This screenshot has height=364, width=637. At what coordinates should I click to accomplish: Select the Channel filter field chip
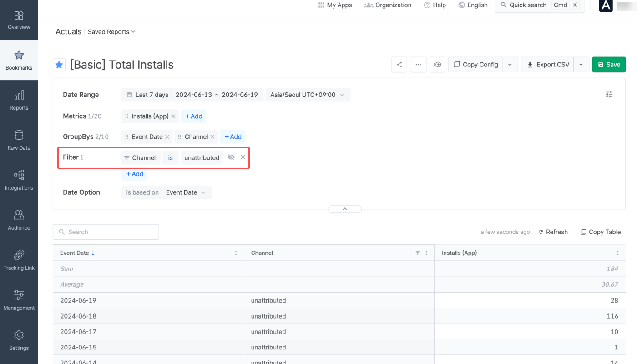[x=141, y=158]
